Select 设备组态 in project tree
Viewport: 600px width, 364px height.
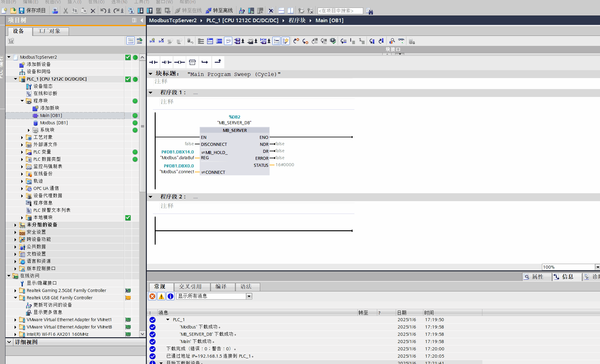(x=43, y=86)
